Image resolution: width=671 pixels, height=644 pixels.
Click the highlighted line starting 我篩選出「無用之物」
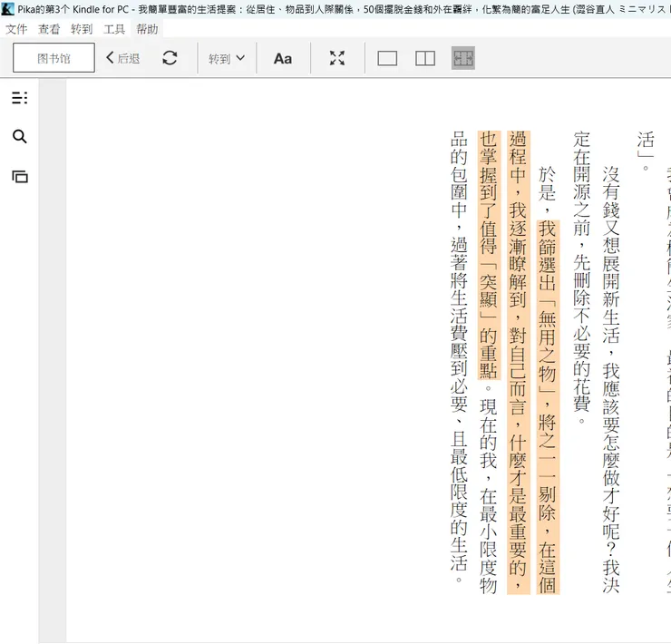548,406
